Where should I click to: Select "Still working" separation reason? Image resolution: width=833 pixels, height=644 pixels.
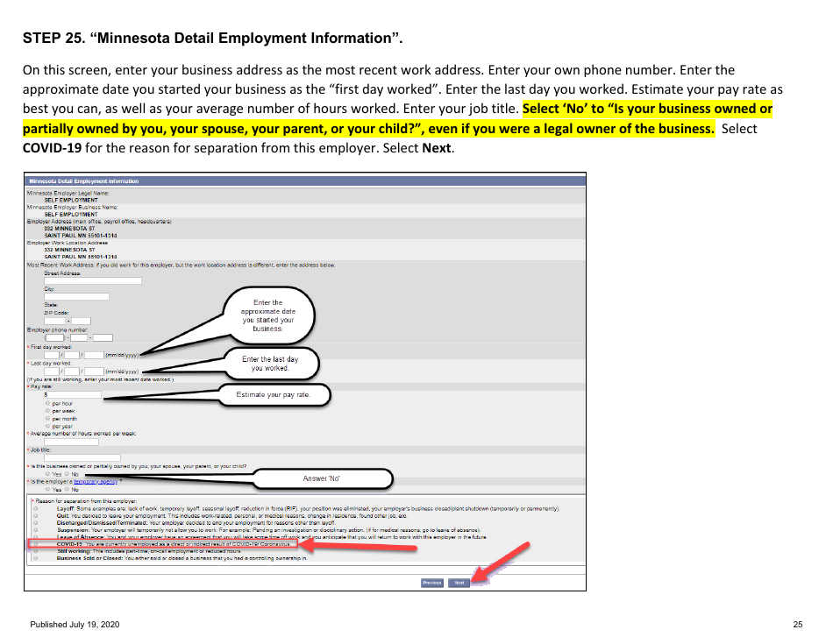click(37, 549)
